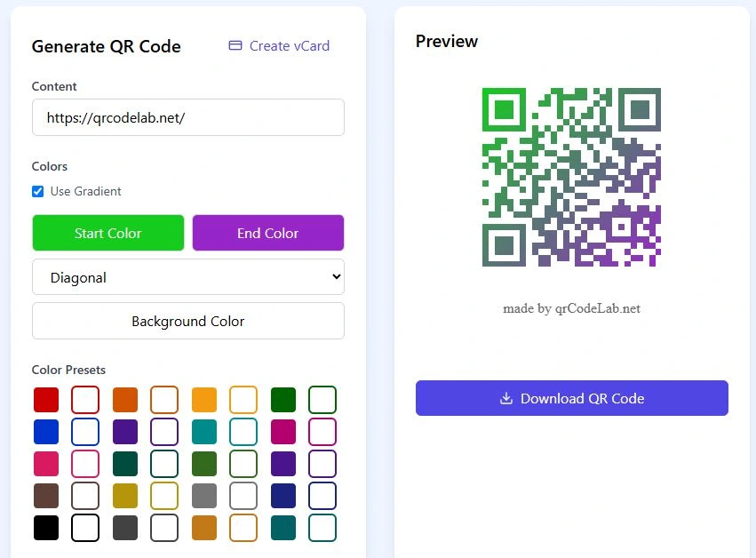Click the Content URL input field
Image resolution: width=756 pixels, height=558 pixels.
(x=188, y=117)
